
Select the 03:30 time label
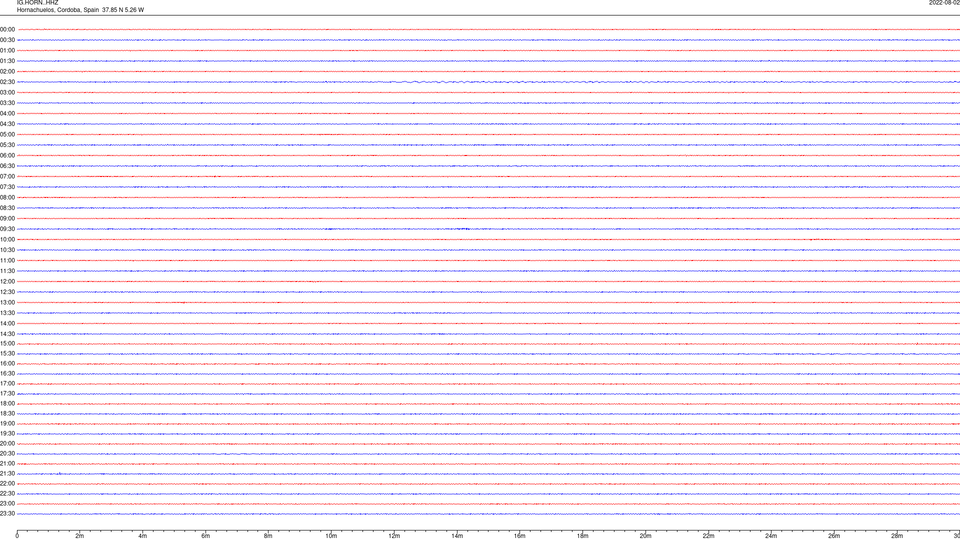coord(7,103)
